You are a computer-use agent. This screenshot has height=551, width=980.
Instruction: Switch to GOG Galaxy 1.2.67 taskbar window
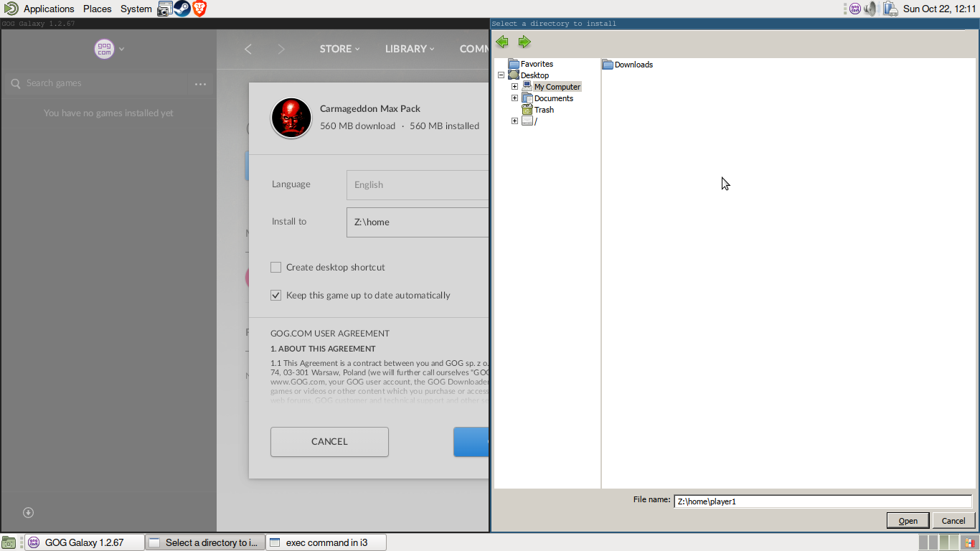pos(85,542)
